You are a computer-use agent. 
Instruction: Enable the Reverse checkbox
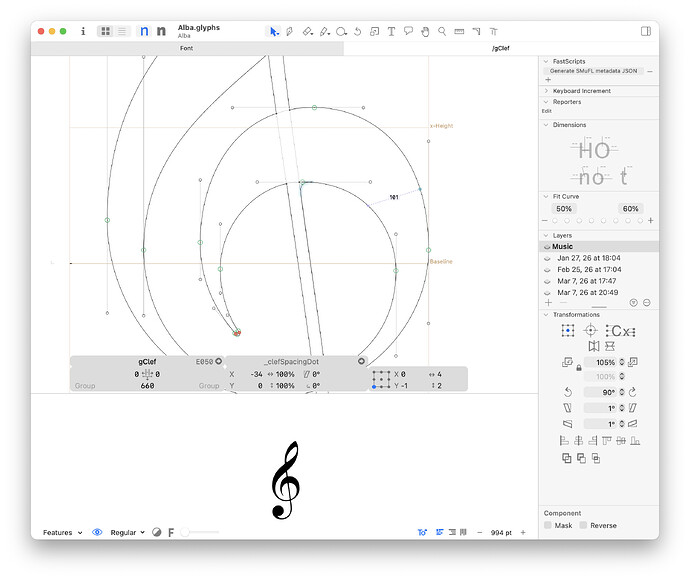point(583,525)
